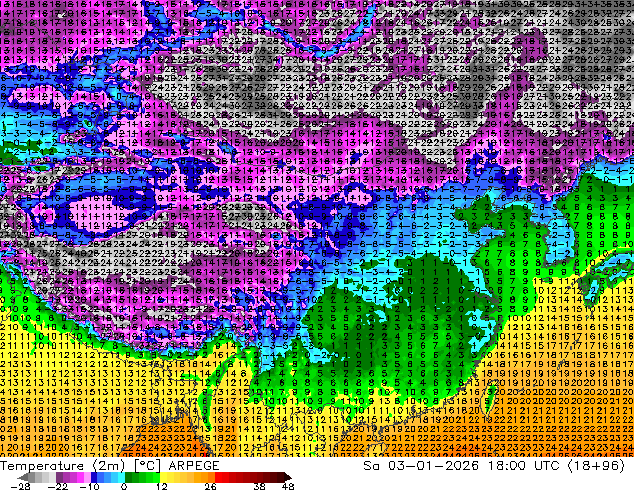Pick the bright yellow swatch above 12
Screen dimensions: 634x490
coord(163,477)
